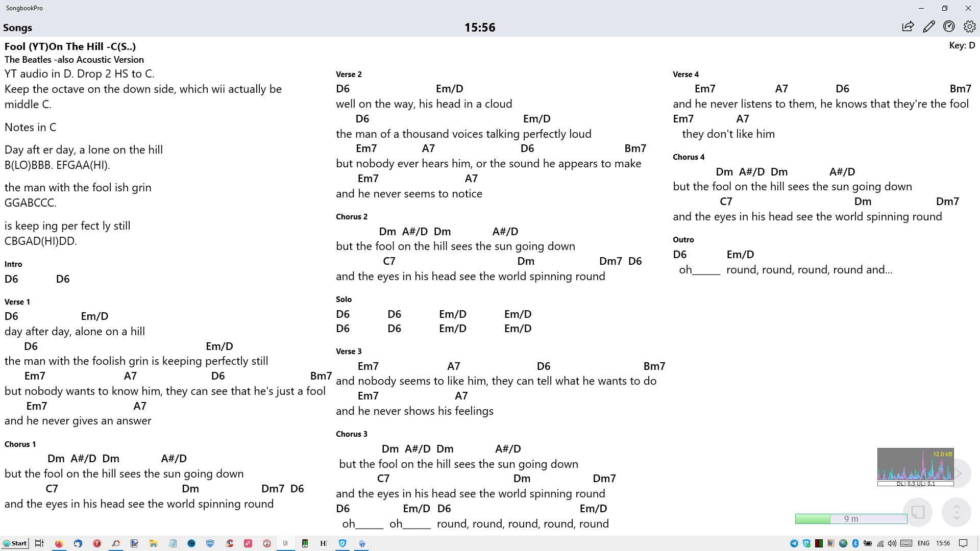Click the 9 m green progress bar
Image resolution: width=980 pixels, height=551 pixels.
click(x=851, y=519)
